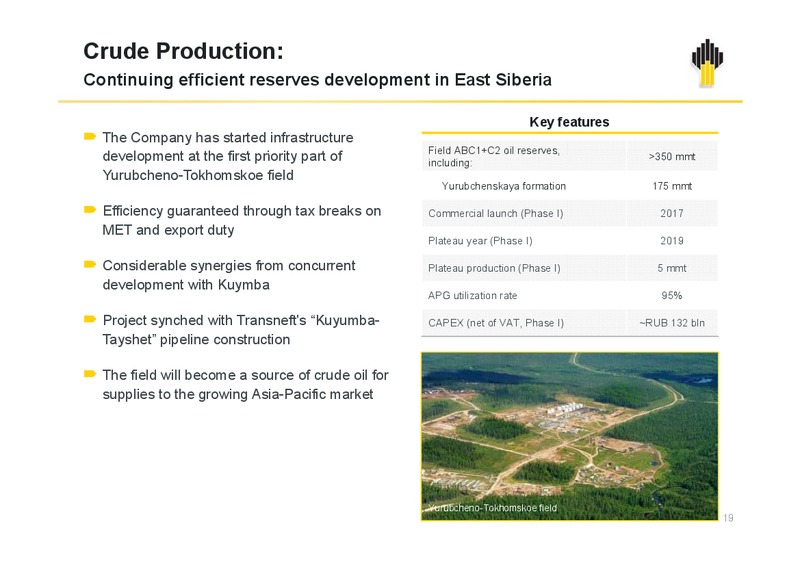Click the yellow bullet marker beside 'The Company'
The height and width of the screenshot is (566, 800).
[x=90, y=136]
